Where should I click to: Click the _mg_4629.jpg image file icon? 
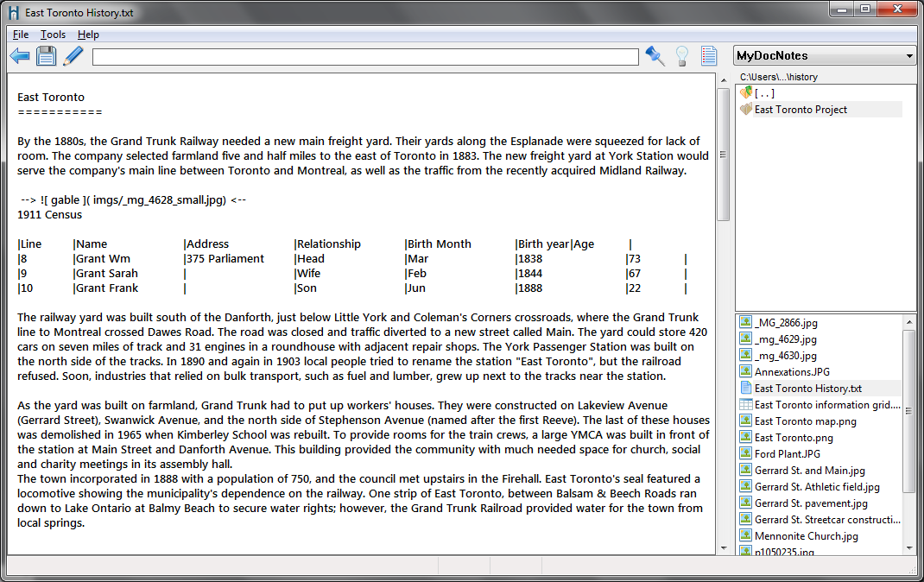pos(745,338)
